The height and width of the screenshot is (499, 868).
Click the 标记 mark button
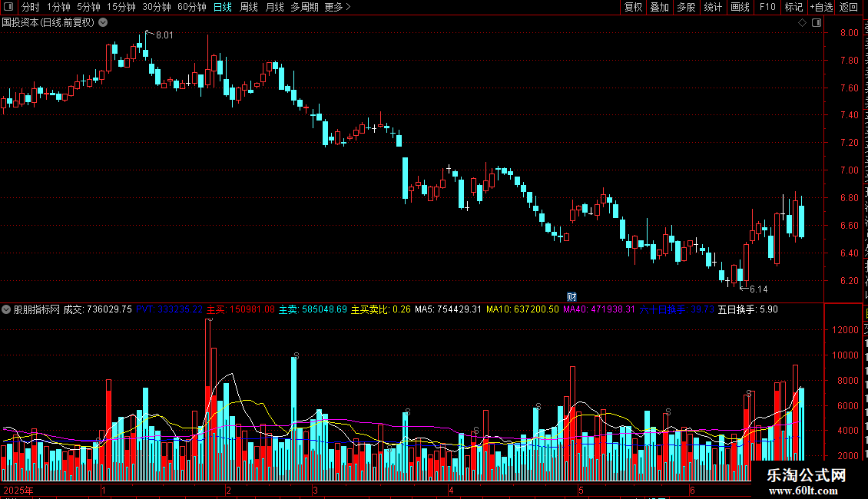coord(793,7)
